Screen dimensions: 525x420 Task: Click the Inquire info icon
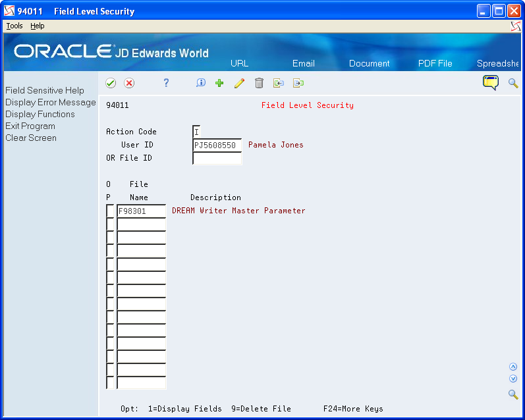pyautogui.click(x=200, y=83)
